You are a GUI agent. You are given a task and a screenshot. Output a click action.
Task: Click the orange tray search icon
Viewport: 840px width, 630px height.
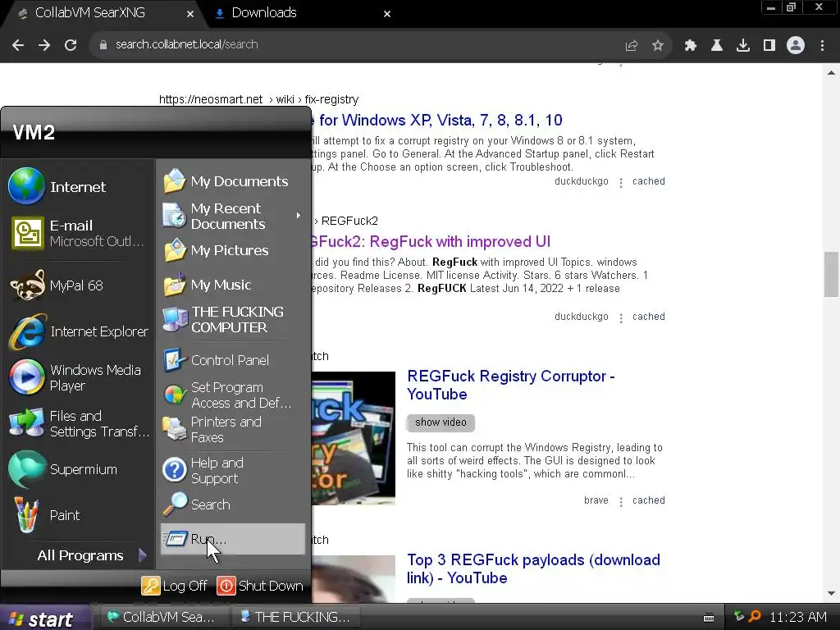click(x=755, y=616)
